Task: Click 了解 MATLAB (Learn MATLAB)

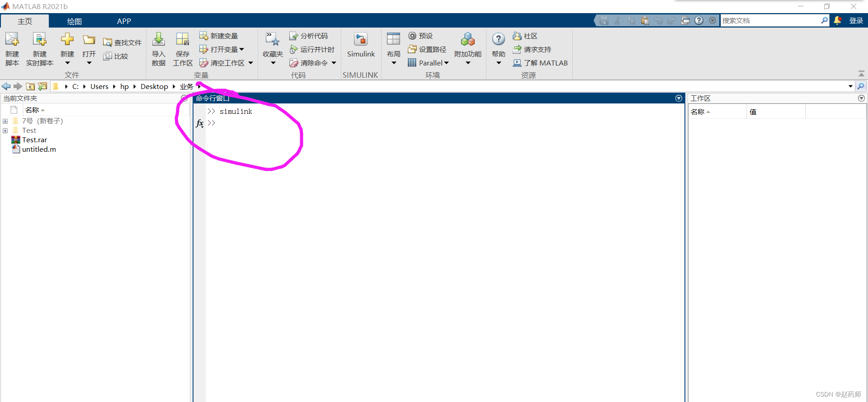Action: coord(540,63)
